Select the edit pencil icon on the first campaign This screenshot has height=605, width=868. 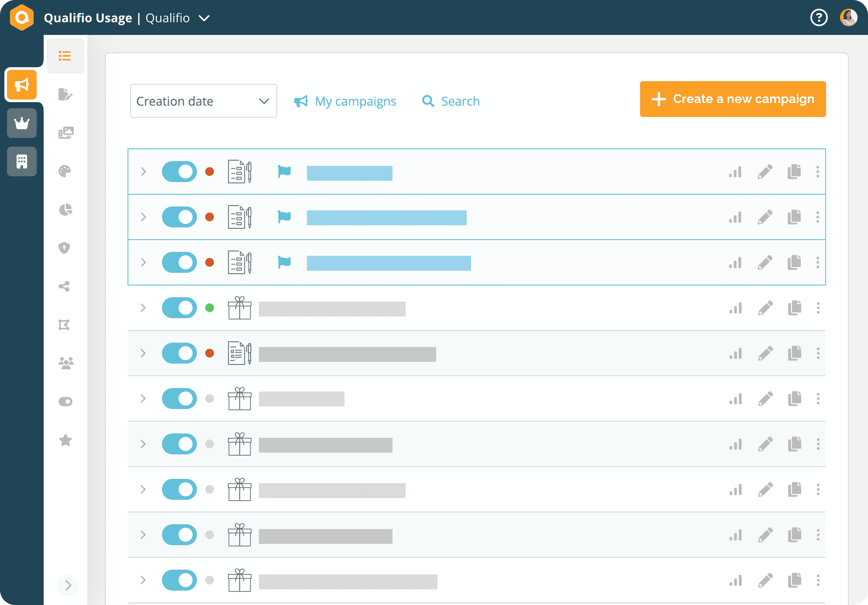(x=765, y=172)
